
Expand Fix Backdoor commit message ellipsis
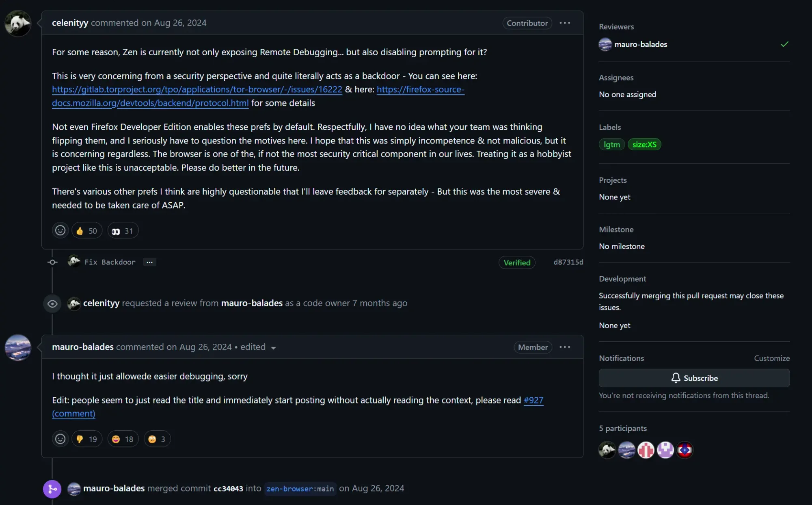149,262
